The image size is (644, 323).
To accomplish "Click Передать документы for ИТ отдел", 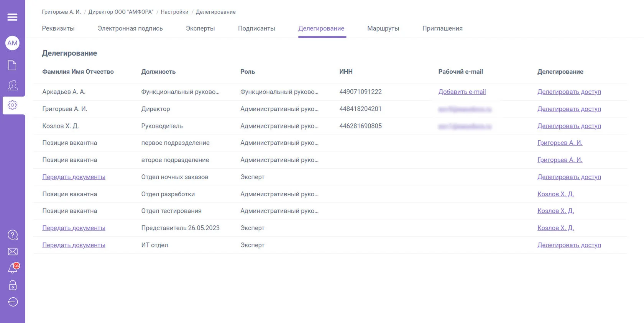I will coord(74,245).
